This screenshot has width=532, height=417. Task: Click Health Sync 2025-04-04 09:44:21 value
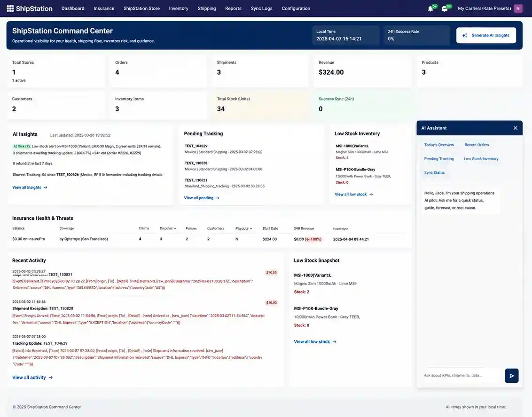(351, 239)
